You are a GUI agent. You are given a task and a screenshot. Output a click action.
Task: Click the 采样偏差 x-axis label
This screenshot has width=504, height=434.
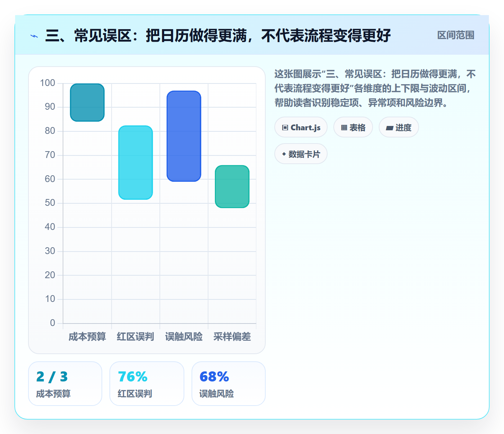point(232,337)
